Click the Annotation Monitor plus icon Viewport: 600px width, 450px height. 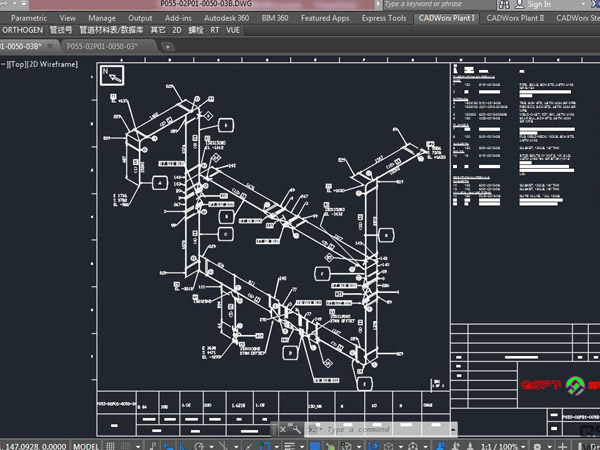(563, 446)
